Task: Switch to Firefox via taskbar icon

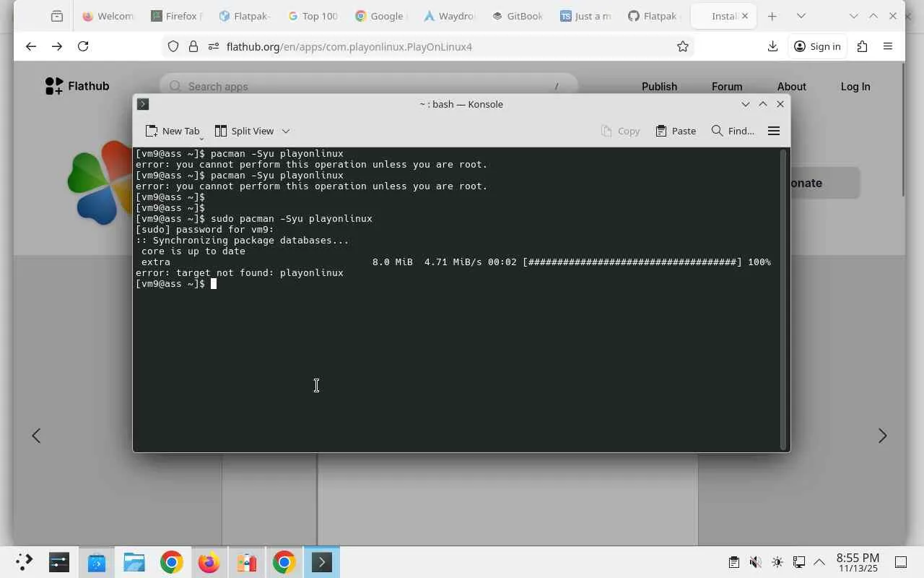Action: click(209, 562)
